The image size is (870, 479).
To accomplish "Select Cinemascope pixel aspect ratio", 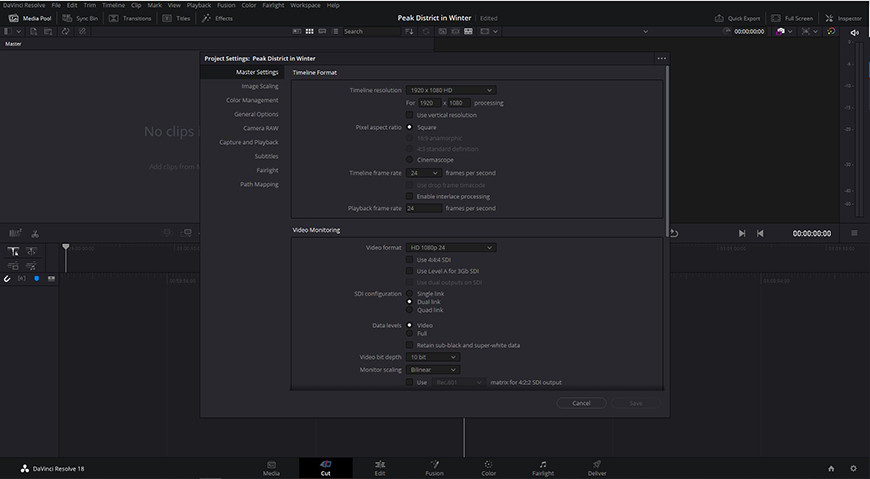I will (409, 160).
